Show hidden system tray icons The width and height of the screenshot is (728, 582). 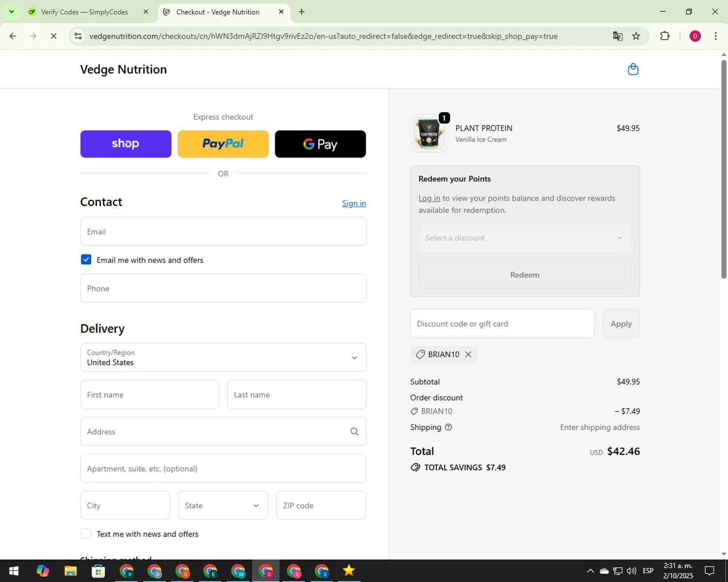point(590,571)
